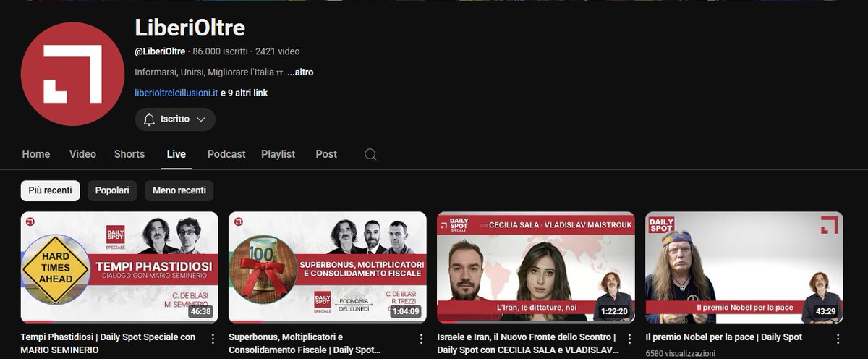Image resolution: width=868 pixels, height=359 pixels.
Task: Click the bell icon in Iscritto button
Action: (x=150, y=119)
